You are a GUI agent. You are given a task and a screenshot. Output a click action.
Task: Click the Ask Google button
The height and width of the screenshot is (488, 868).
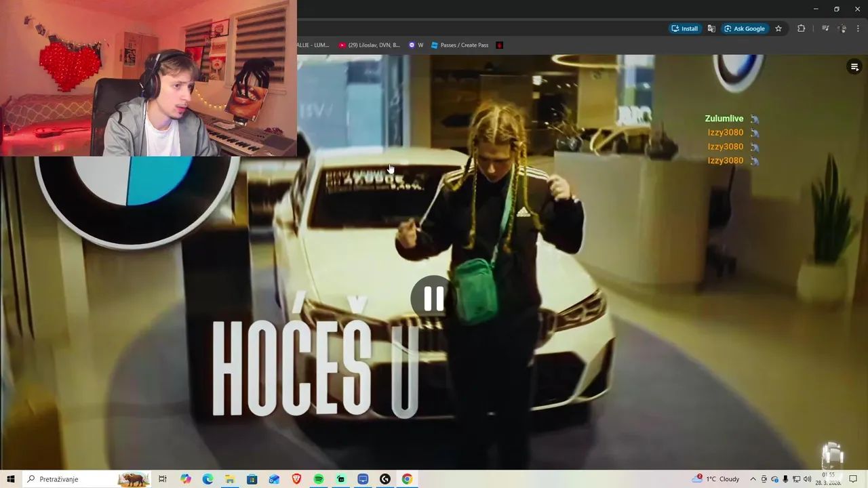pyautogui.click(x=745, y=28)
